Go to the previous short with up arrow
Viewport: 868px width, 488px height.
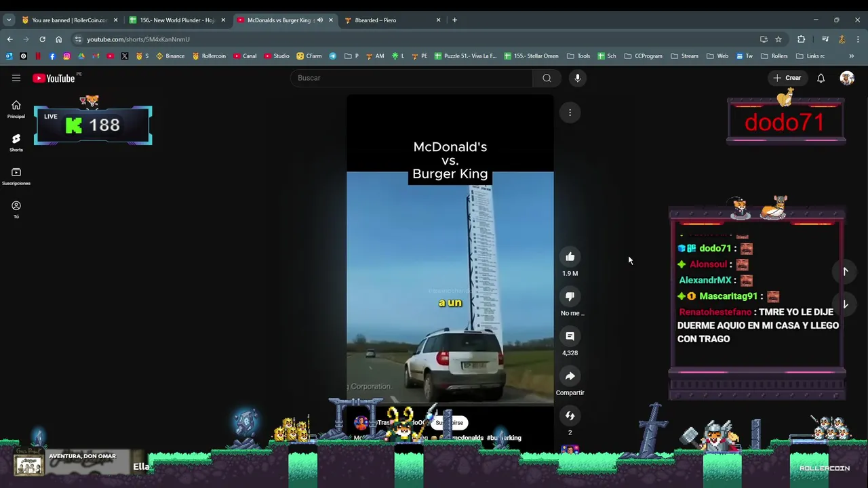[846, 272]
